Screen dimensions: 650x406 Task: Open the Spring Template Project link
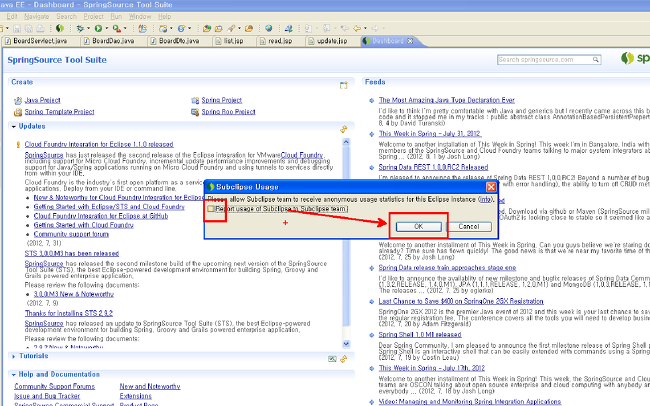pyautogui.click(x=59, y=112)
